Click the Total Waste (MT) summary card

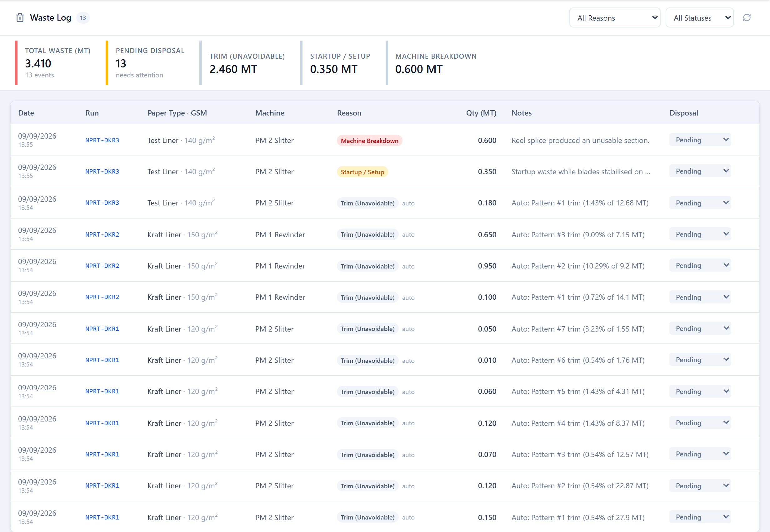pos(55,63)
